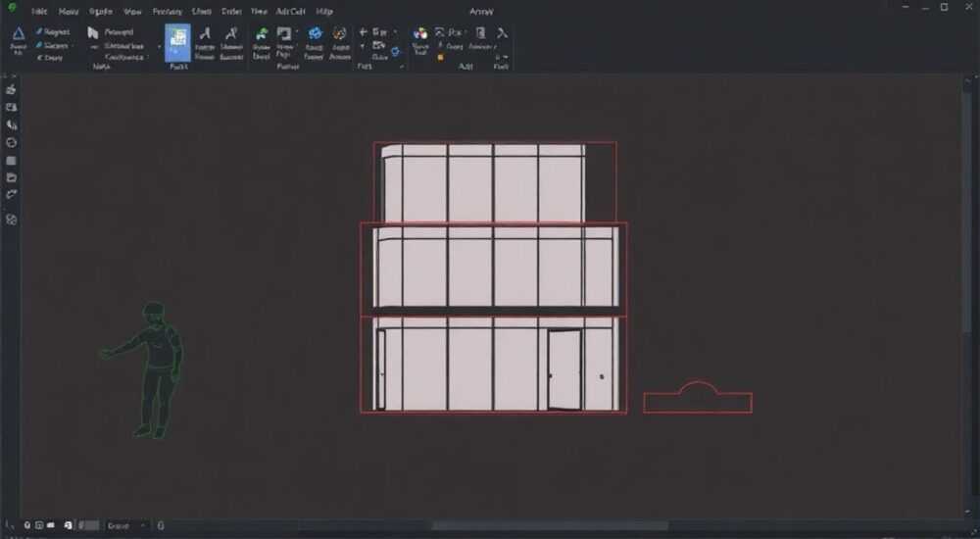Click the large triangle icon in the ribbon
The height and width of the screenshot is (539, 980).
(18, 34)
